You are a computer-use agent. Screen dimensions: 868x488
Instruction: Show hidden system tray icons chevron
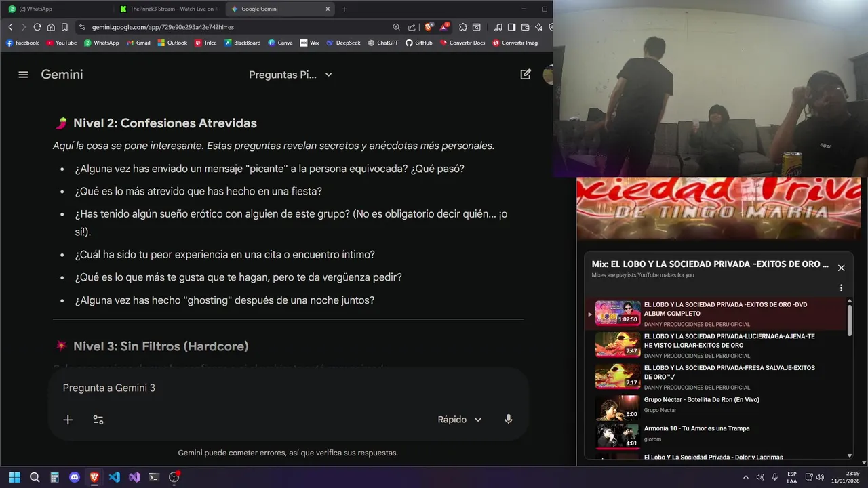pyautogui.click(x=746, y=477)
